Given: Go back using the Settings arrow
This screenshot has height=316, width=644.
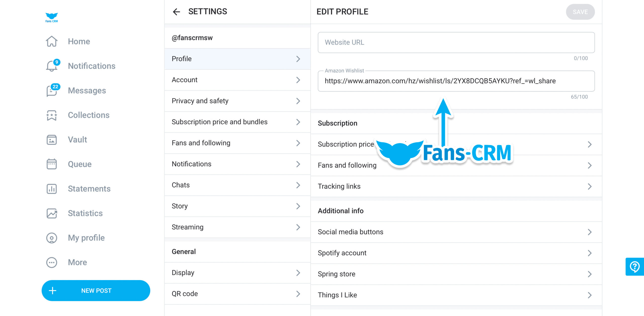Looking at the screenshot, I should [x=176, y=12].
